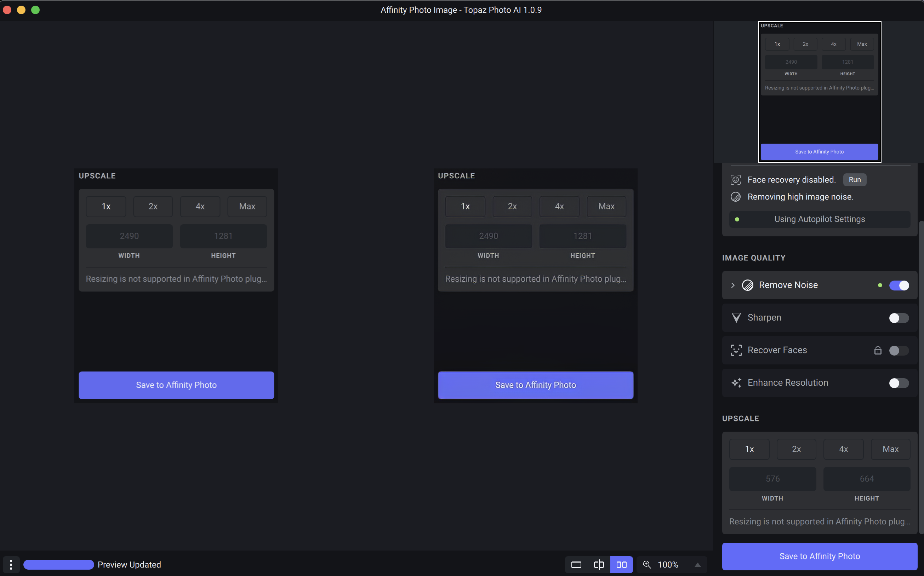Click the Remove Noise icon

[x=747, y=285]
